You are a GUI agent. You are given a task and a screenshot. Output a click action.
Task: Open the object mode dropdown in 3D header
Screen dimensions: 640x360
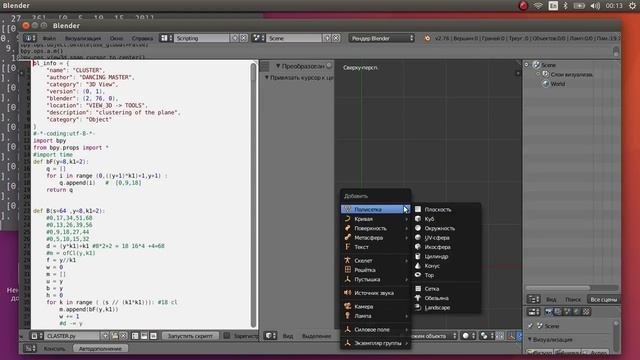click(x=433, y=336)
